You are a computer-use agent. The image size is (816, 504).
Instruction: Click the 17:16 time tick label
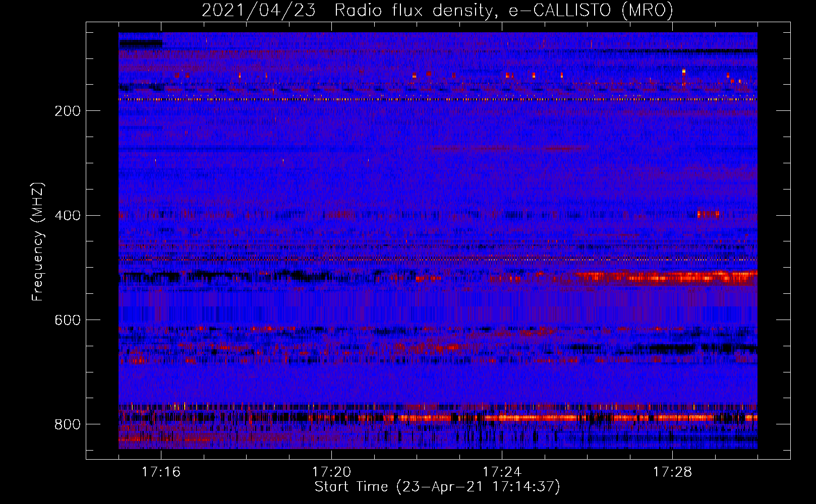(x=161, y=472)
